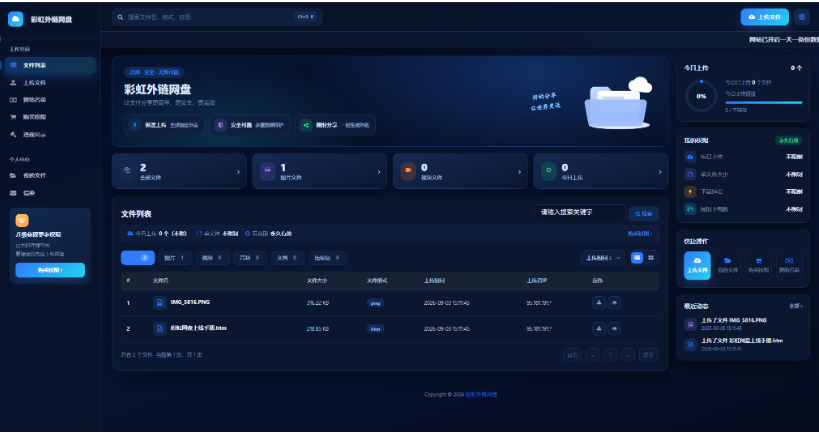Focus the top search field with Ctrl K hint

tap(217, 17)
